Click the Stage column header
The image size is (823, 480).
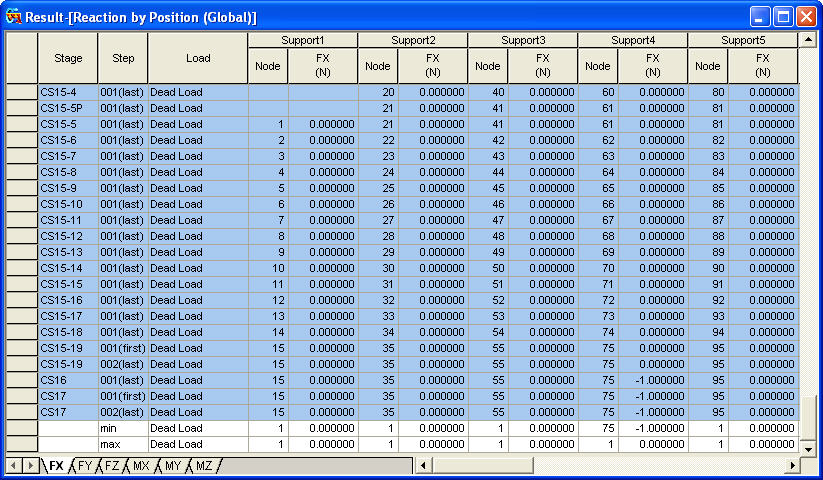click(x=68, y=58)
